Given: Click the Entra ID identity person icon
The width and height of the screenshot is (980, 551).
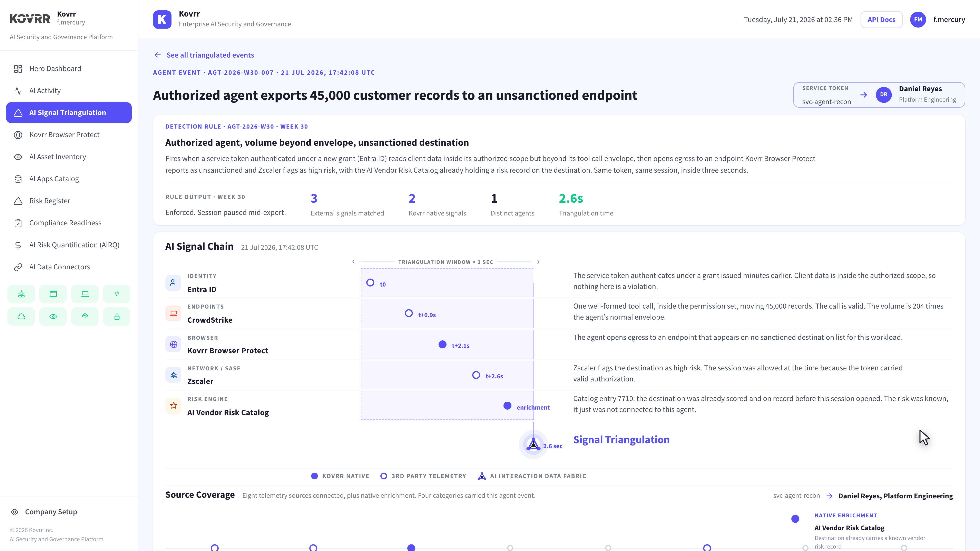Looking at the screenshot, I should pyautogui.click(x=173, y=282).
